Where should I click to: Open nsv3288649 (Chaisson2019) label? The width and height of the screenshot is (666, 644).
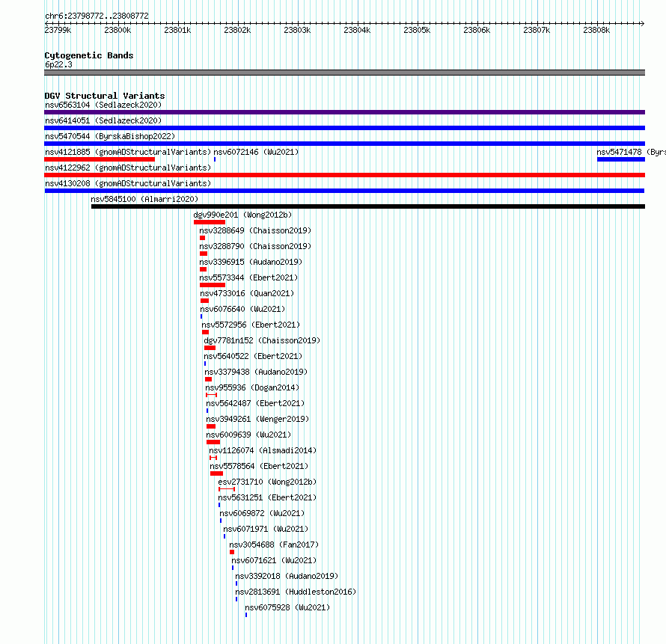(x=255, y=230)
